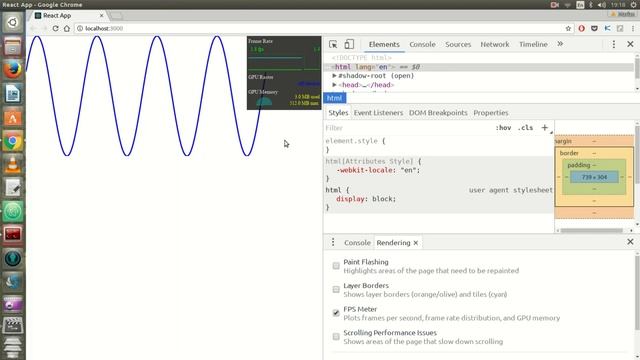Click the element.style rule
The width and height of the screenshot is (640, 360).
tap(355, 141)
